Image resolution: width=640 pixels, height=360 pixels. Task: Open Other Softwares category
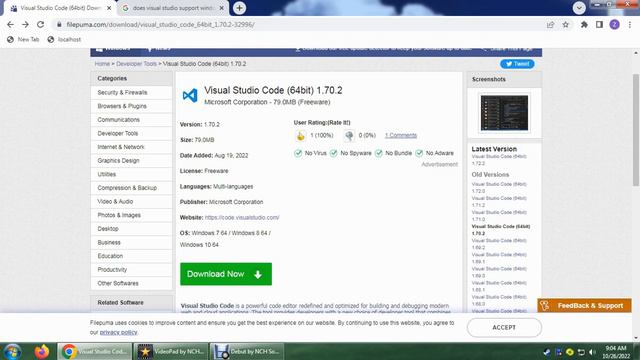(x=131, y=283)
